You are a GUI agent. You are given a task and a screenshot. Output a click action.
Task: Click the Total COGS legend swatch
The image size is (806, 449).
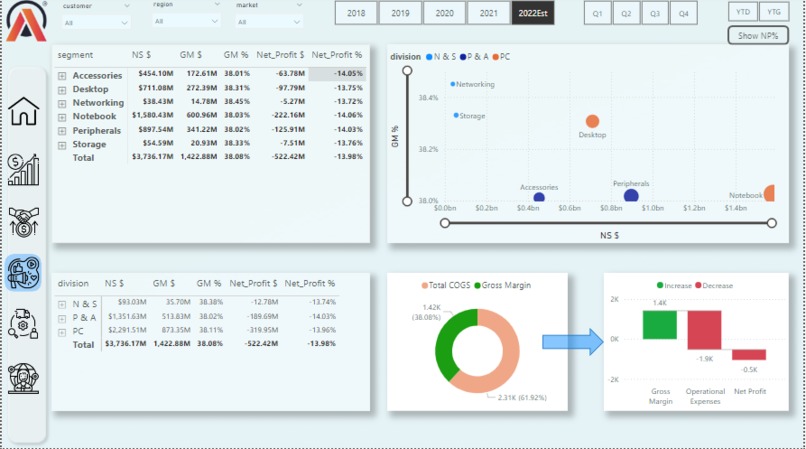(425, 285)
